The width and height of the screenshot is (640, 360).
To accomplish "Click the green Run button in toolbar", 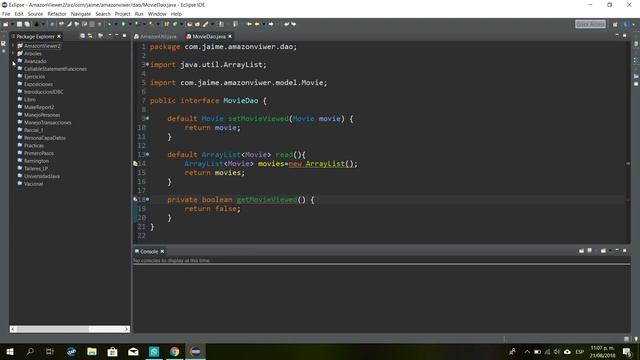I will click(x=123, y=24).
